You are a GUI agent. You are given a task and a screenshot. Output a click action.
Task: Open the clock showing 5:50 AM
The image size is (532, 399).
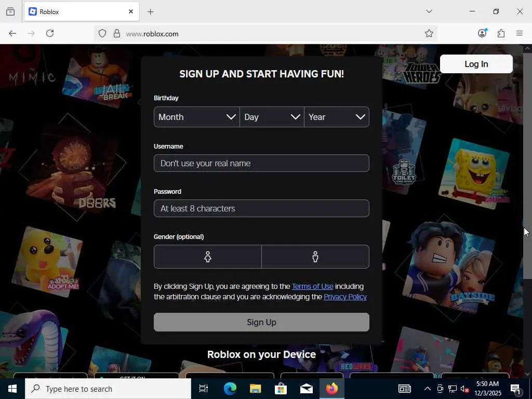[487, 389]
